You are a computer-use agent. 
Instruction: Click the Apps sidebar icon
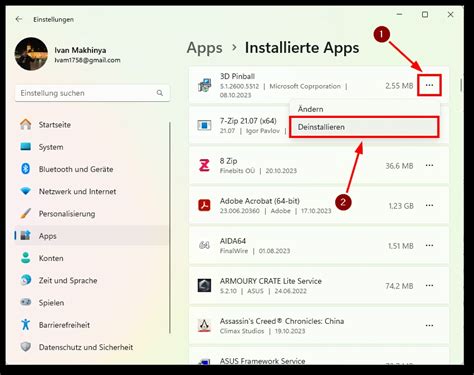(26, 235)
